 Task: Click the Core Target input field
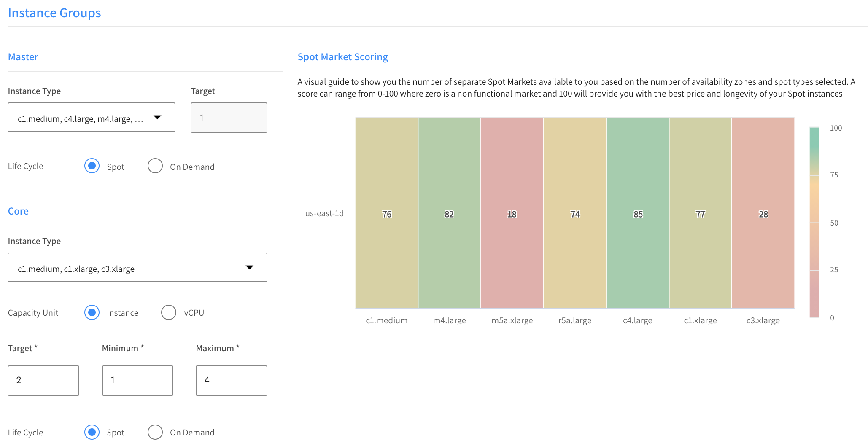click(43, 381)
